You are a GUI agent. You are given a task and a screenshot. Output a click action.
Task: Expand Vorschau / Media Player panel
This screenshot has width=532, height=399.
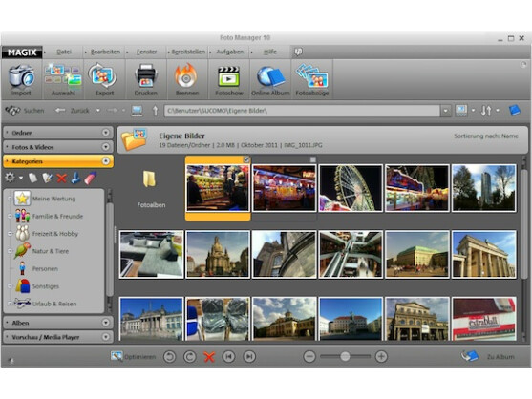[x=106, y=337]
